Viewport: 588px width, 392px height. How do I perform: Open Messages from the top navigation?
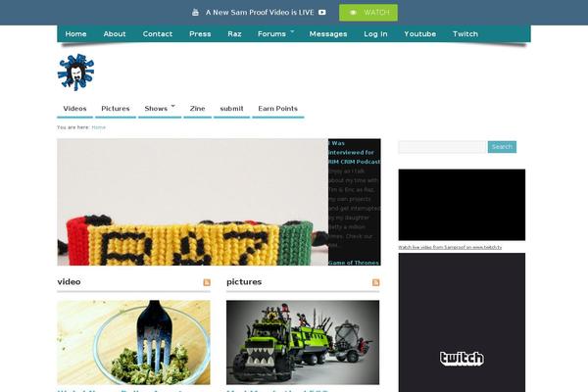click(x=328, y=33)
